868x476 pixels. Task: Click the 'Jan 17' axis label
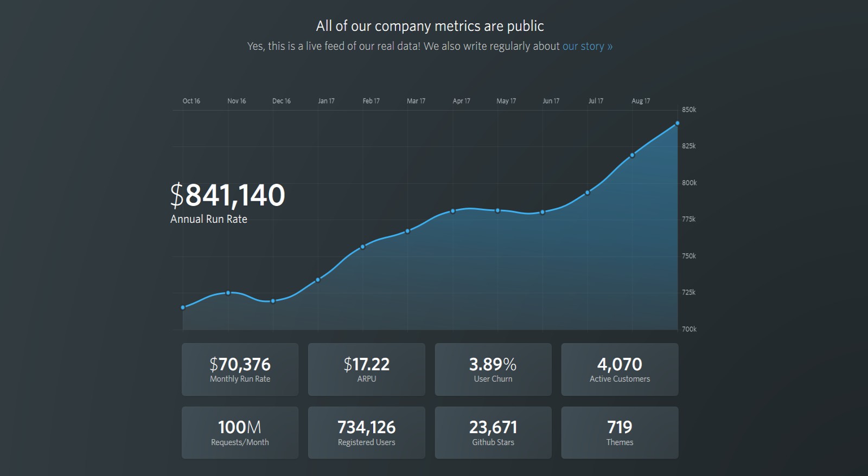[x=326, y=101]
